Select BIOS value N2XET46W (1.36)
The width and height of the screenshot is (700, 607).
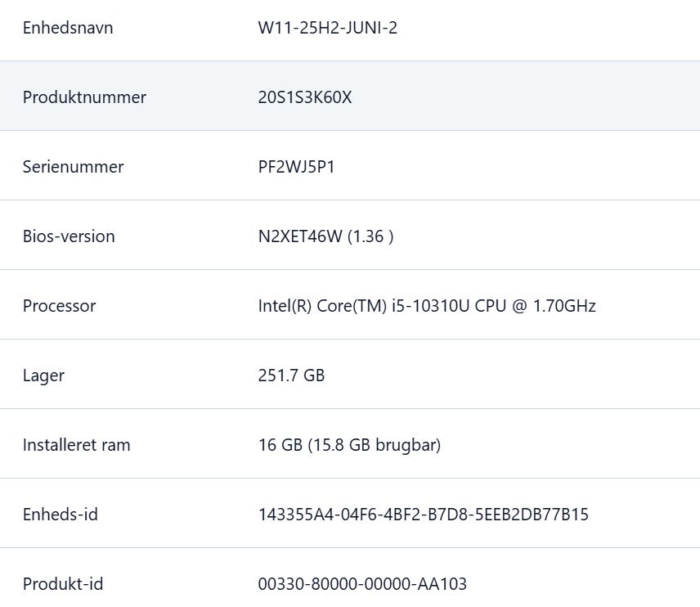(x=326, y=236)
